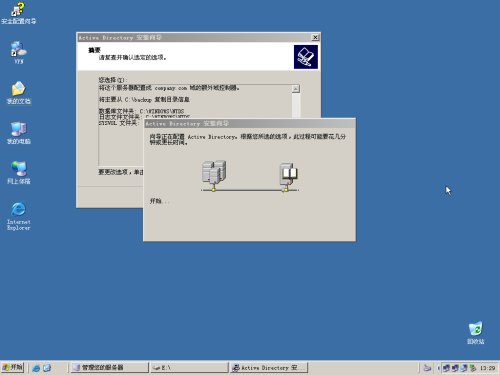Close the Active Directory wizard summary window
500x375 pixels.
pyautogui.click(x=315, y=37)
